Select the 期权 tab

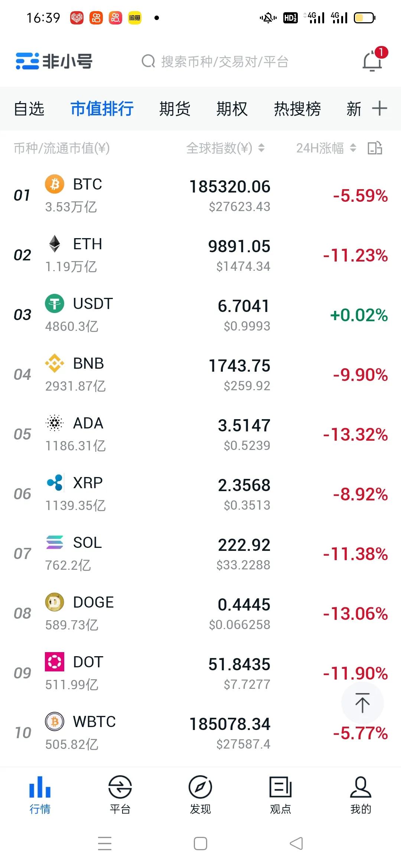232,109
